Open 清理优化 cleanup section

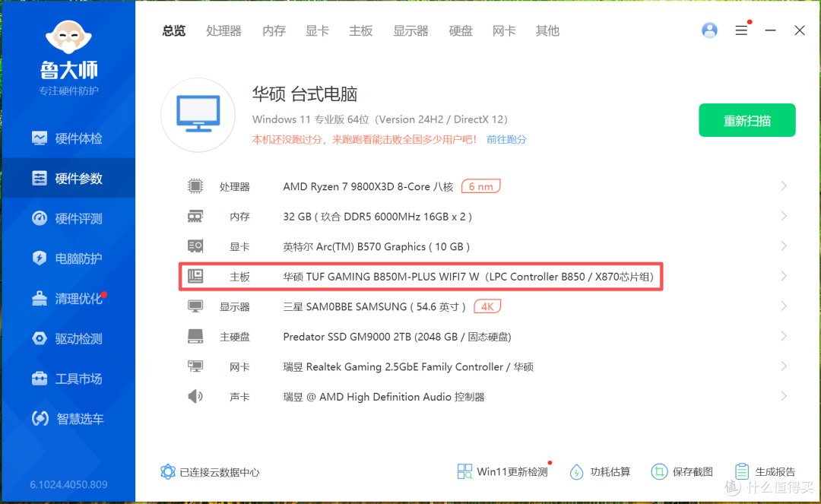pyautogui.click(x=68, y=298)
